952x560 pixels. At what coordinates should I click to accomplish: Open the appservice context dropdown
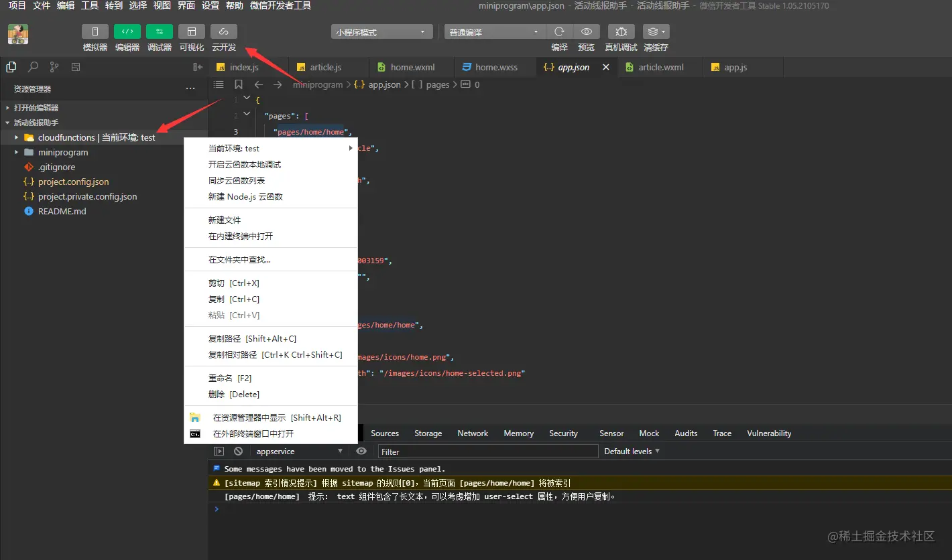point(299,451)
